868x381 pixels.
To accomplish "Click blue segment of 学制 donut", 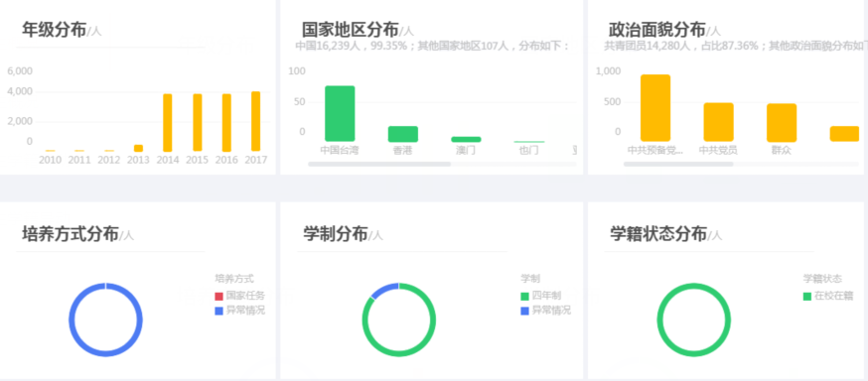I will (383, 289).
